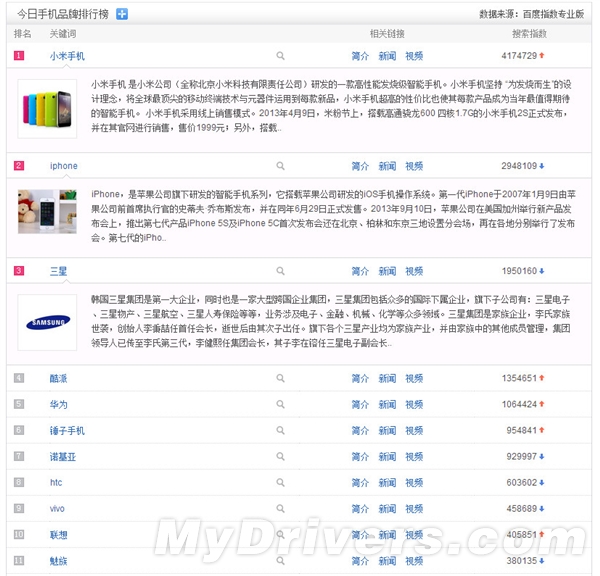The image size is (600, 576).
Task: Open 视频 link for 魅族
Action: coord(414,561)
